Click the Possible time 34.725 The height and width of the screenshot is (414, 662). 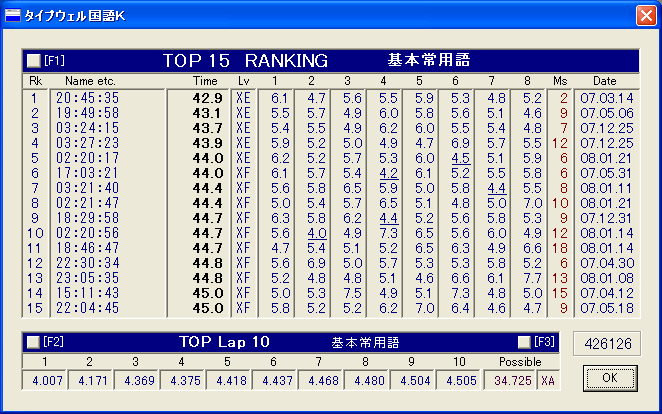click(510, 381)
